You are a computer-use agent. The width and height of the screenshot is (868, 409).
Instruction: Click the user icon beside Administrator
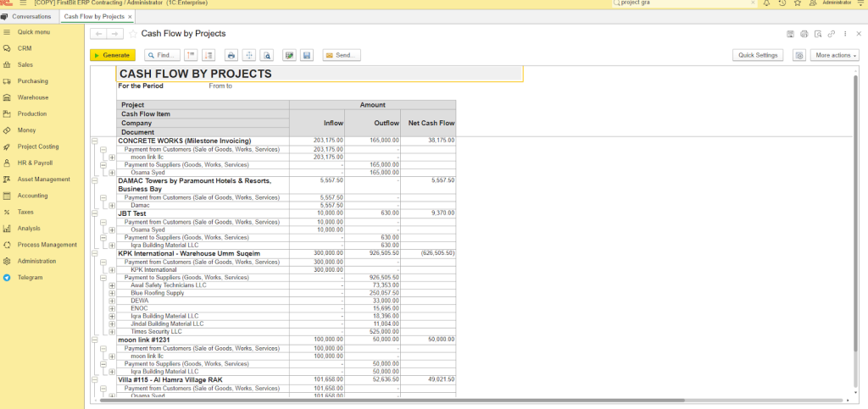(x=813, y=3)
